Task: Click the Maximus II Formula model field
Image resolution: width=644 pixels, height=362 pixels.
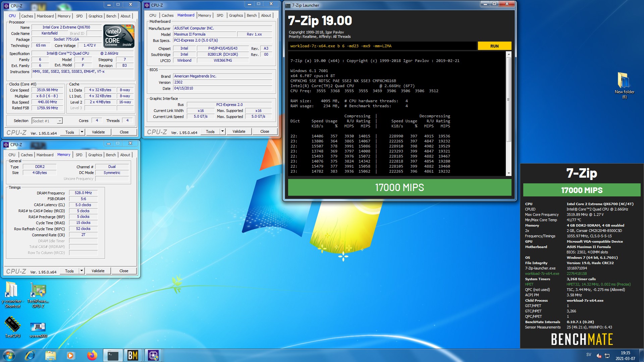Action: click(205, 34)
